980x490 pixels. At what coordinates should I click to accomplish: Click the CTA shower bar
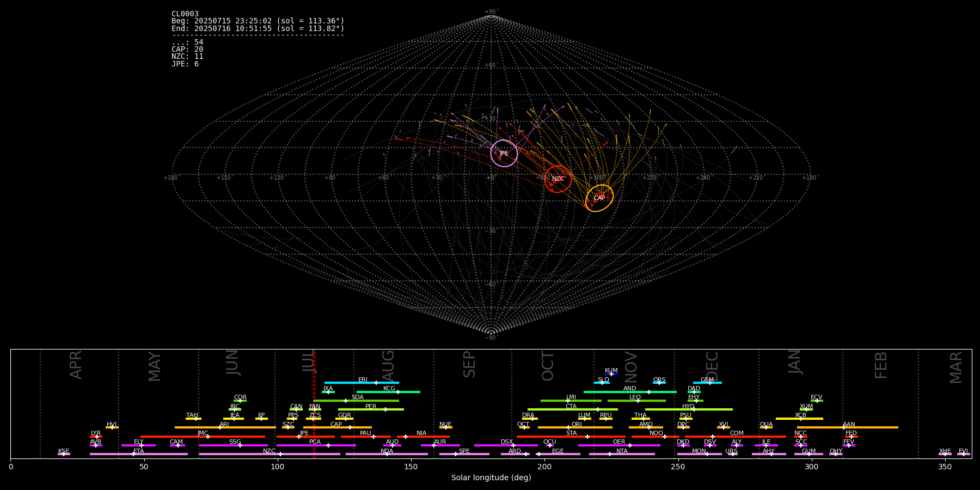[573, 409]
